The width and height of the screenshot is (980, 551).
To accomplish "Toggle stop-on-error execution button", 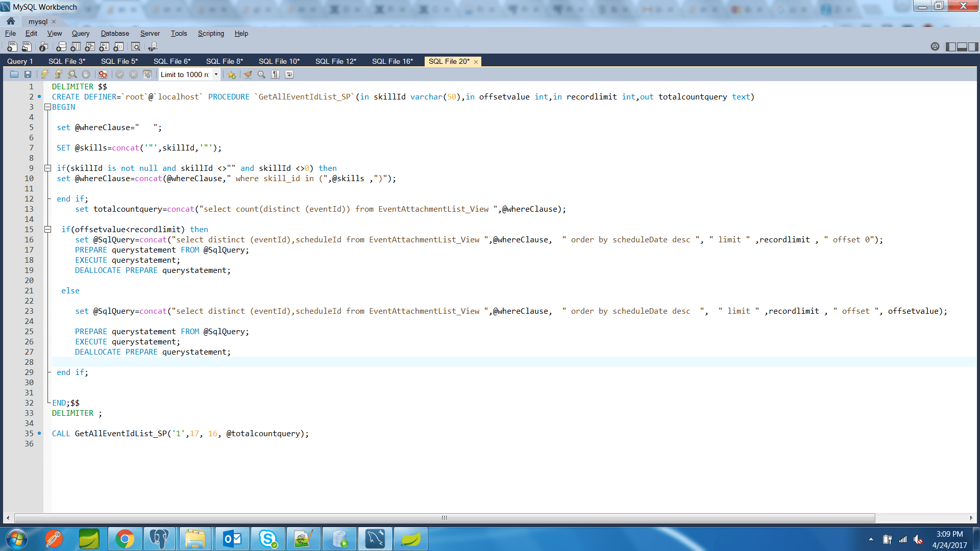I will click(103, 74).
